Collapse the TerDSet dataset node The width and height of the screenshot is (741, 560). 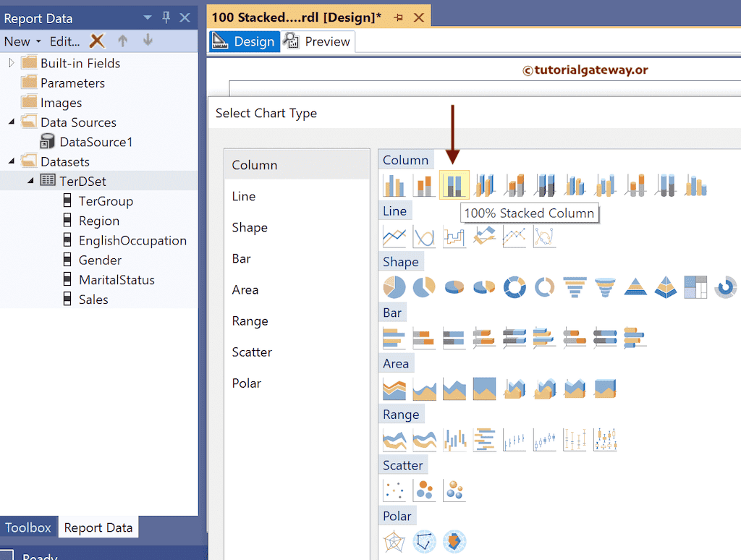[x=30, y=181]
